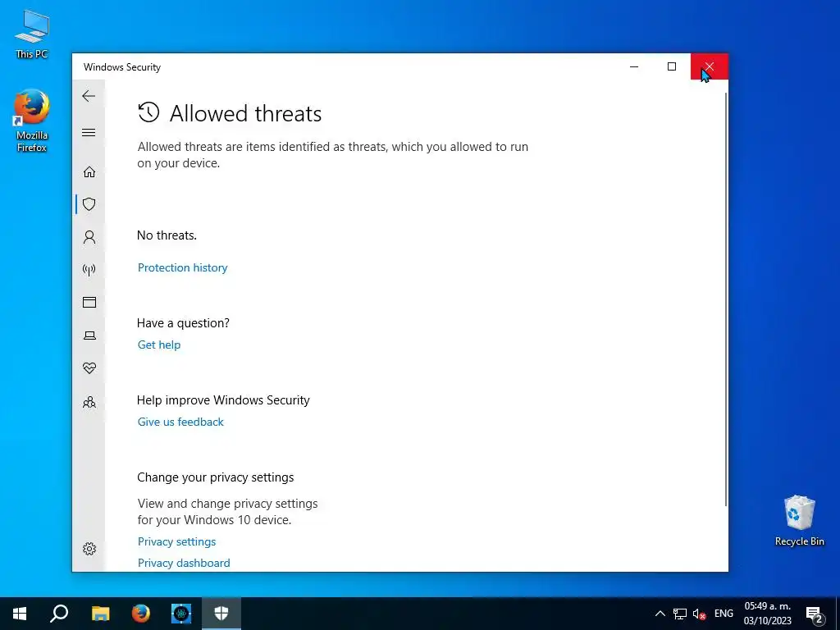Open Windows Security settings gear

(89, 549)
